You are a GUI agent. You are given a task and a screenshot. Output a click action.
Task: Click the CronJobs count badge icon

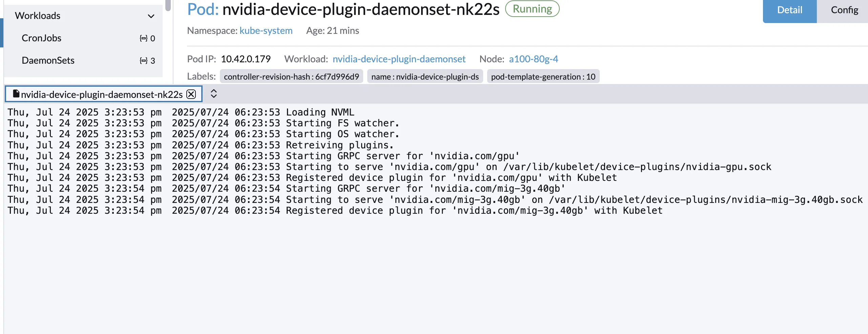point(144,38)
